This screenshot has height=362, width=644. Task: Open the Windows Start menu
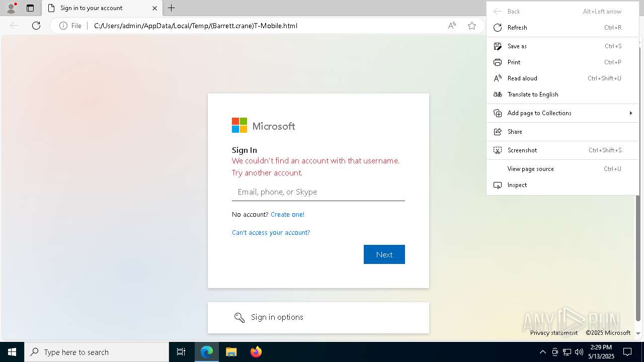point(12,352)
